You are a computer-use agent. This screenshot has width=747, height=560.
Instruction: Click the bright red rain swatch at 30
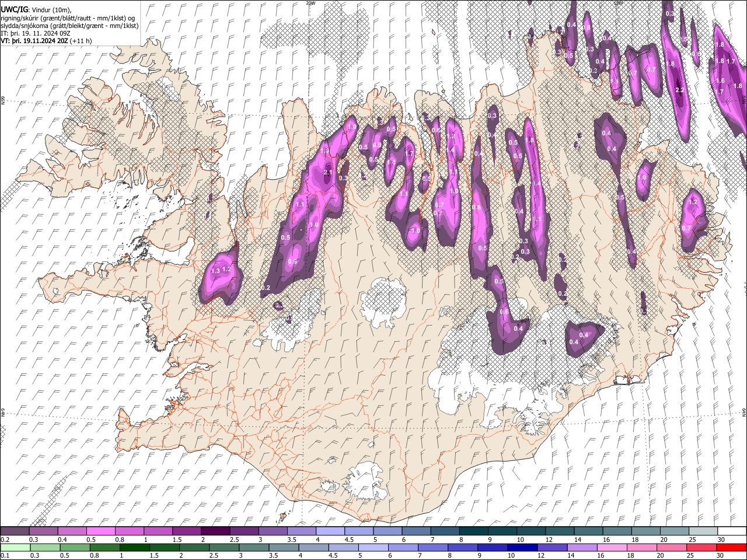coord(731,548)
